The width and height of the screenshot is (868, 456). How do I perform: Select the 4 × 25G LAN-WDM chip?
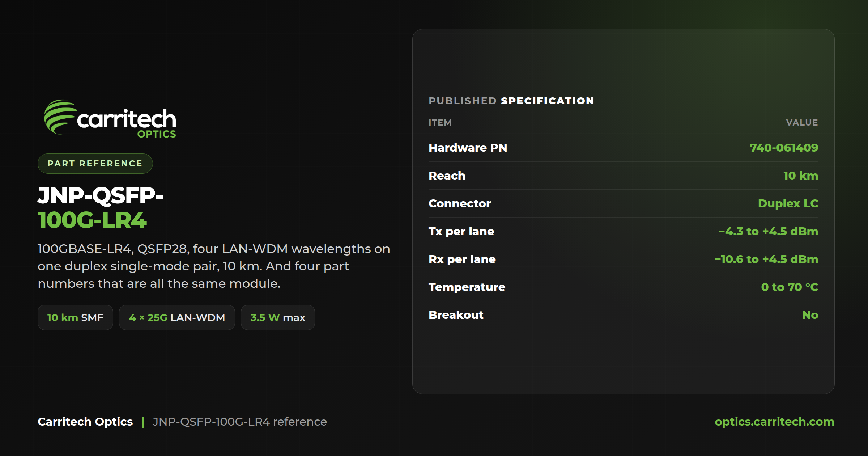click(x=177, y=317)
